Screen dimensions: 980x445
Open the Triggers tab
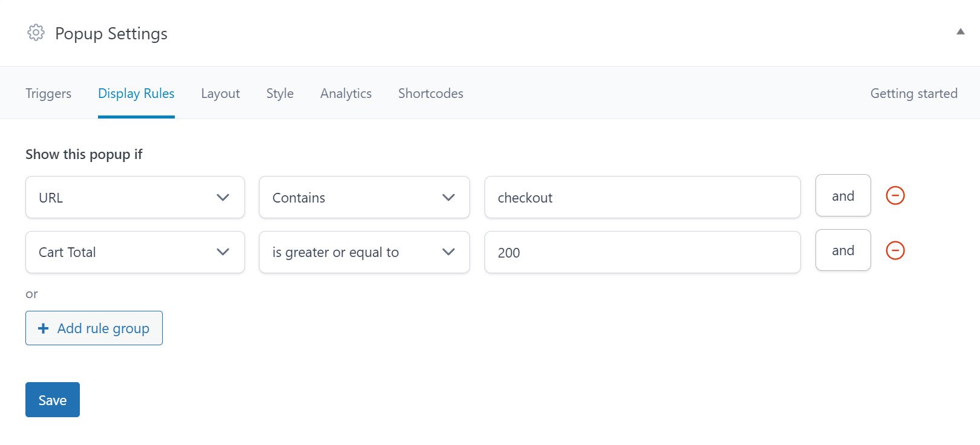click(48, 93)
